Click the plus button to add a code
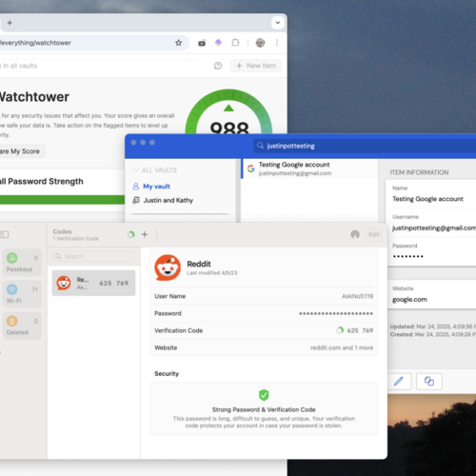 pyautogui.click(x=145, y=234)
